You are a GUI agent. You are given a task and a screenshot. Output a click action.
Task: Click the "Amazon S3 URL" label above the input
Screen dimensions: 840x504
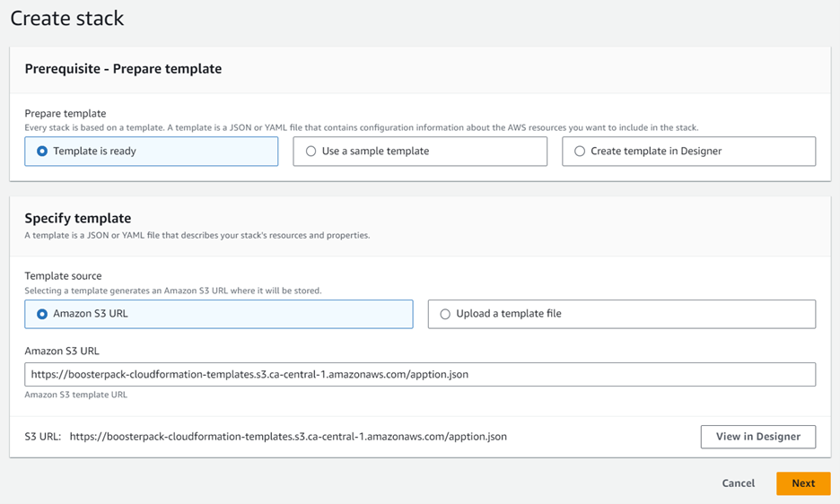pyautogui.click(x=62, y=351)
